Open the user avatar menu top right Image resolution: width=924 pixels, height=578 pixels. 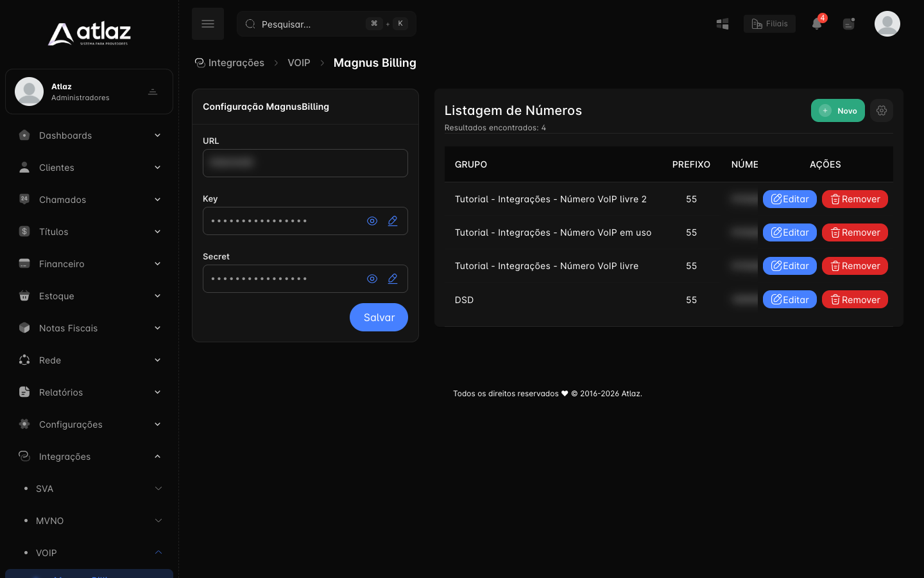click(x=887, y=24)
